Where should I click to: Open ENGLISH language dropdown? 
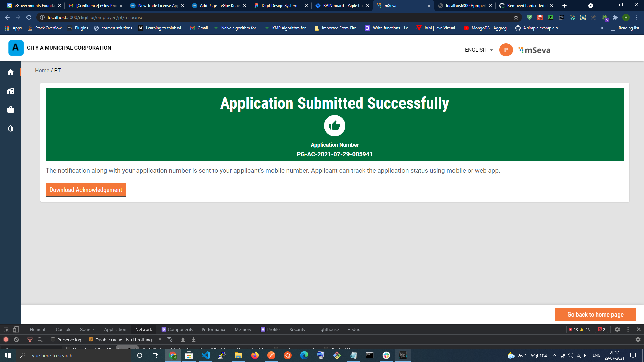coord(479,50)
